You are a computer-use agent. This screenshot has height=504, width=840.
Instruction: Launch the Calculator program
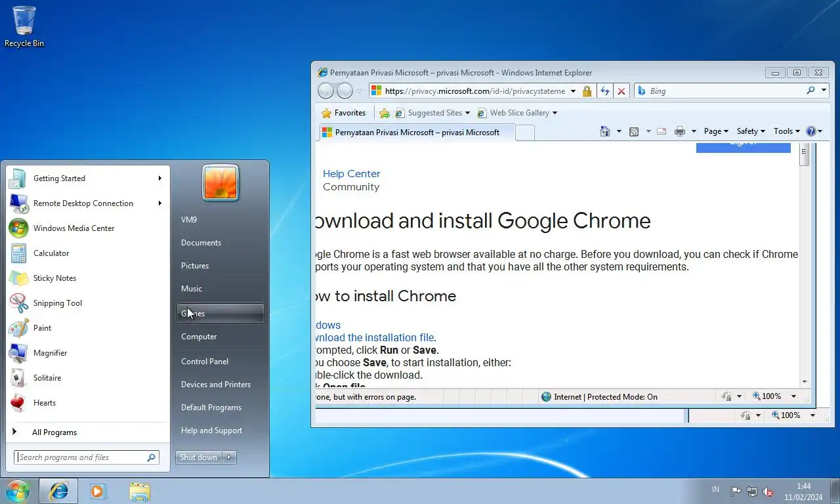click(x=86, y=253)
